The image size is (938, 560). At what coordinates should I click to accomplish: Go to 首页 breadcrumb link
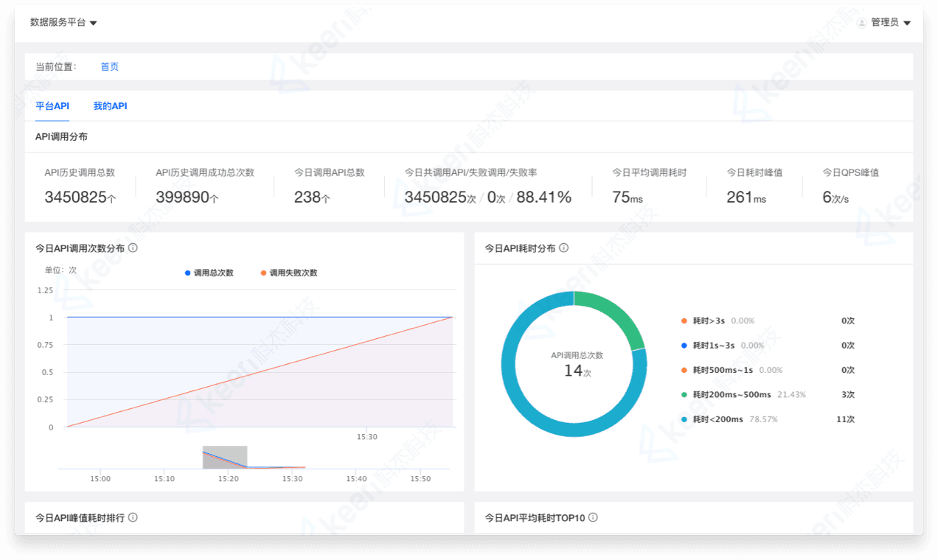[109, 67]
